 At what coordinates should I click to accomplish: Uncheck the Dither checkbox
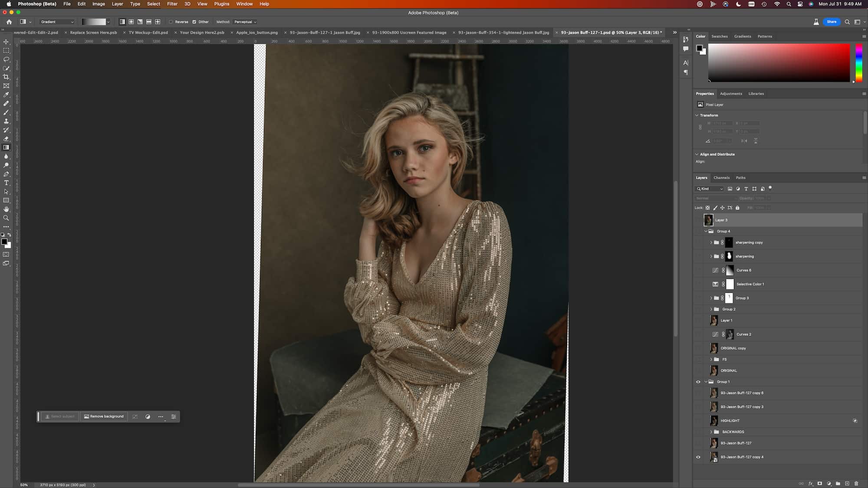click(x=194, y=22)
